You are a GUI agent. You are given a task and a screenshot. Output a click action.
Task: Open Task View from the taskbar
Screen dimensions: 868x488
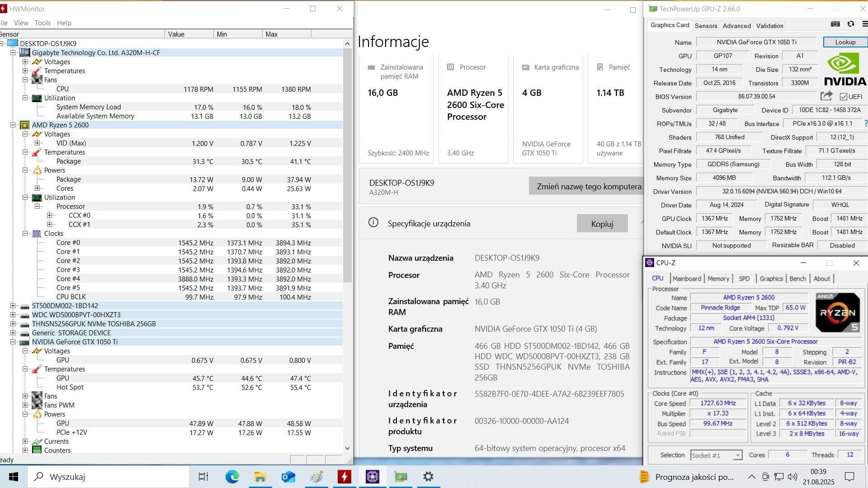coord(203,477)
